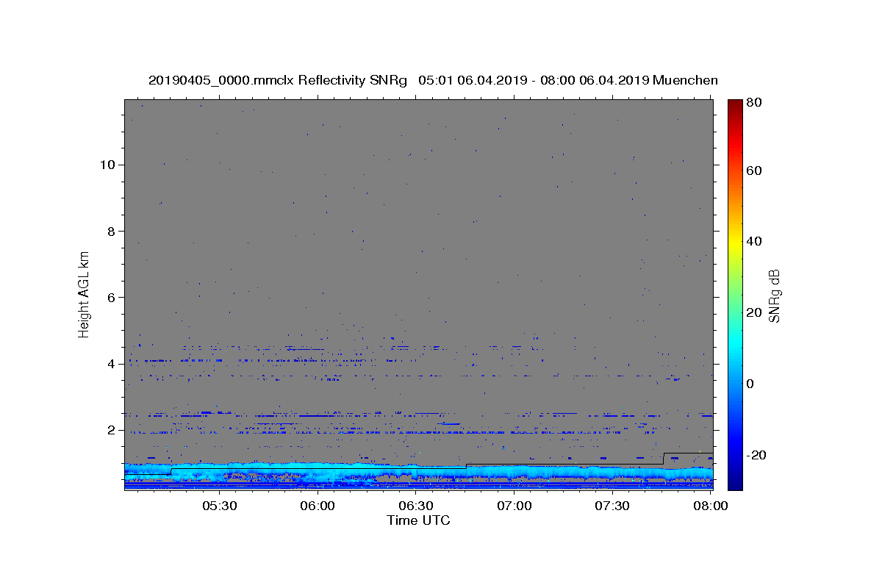Click the colorbar tick label 20

[x=753, y=312]
